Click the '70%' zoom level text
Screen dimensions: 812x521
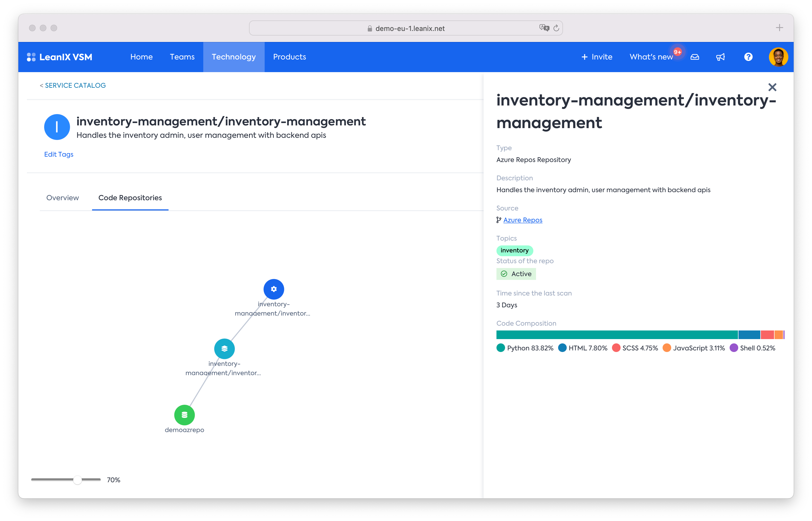click(114, 480)
